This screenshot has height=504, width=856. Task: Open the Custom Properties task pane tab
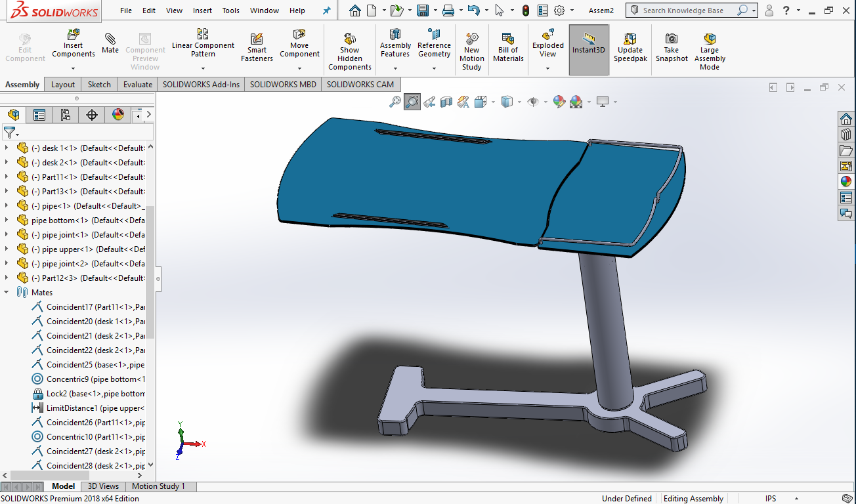[x=846, y=198]
